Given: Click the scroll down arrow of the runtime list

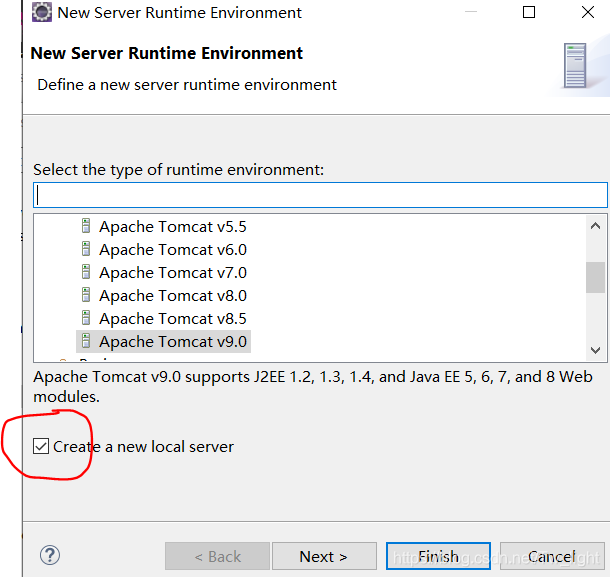Looking at the screenshot, I should click(x=595, y=350).
